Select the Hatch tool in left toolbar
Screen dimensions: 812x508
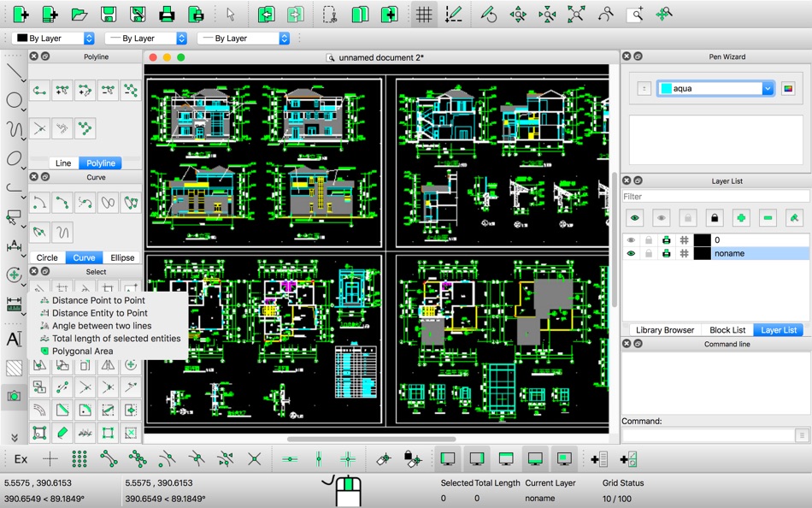(14, 368)
